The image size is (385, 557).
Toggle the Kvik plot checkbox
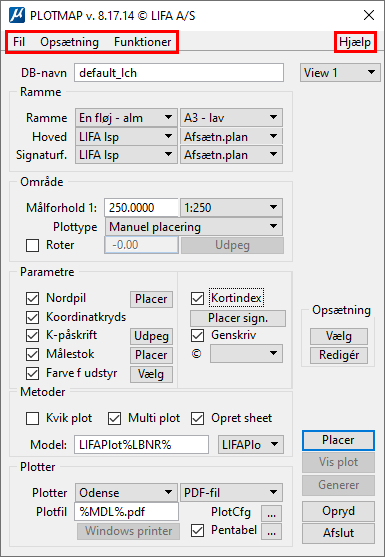tap(33, 419)
